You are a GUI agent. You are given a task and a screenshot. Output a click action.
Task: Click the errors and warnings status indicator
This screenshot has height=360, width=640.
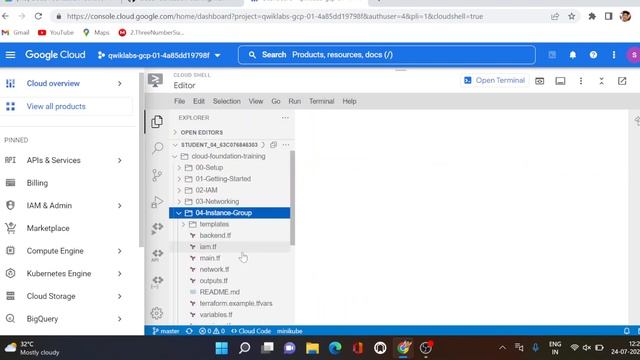click(x=212, y=331)
